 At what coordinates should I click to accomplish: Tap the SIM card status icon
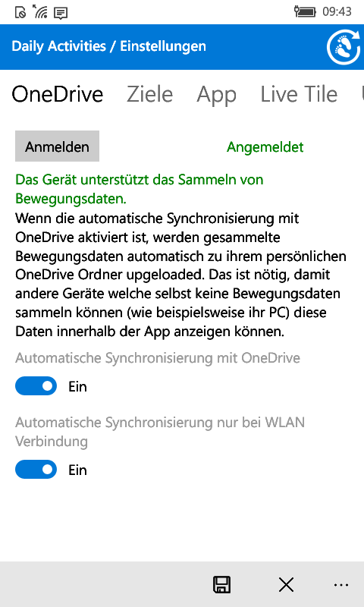pyautogui.click(x=20, y=12)
